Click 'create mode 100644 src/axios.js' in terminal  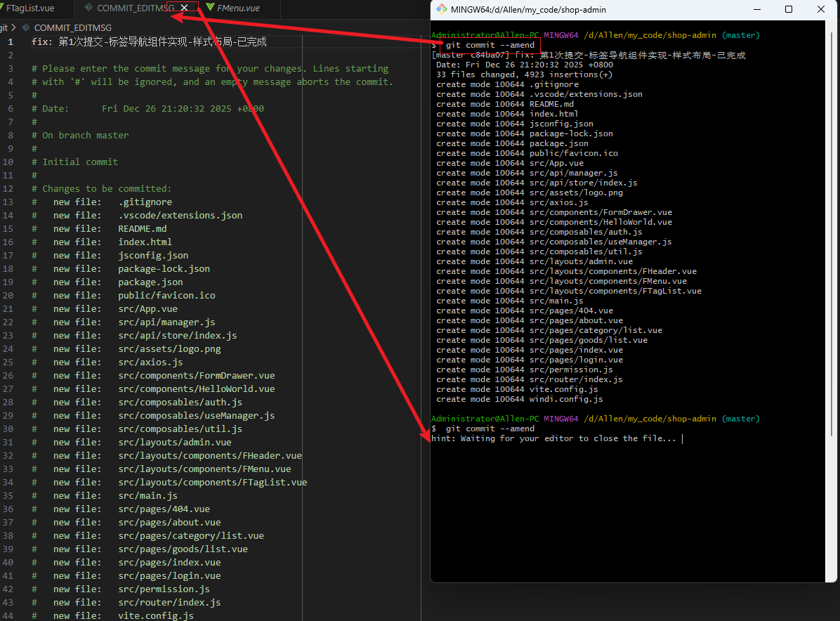pos(512,202)
